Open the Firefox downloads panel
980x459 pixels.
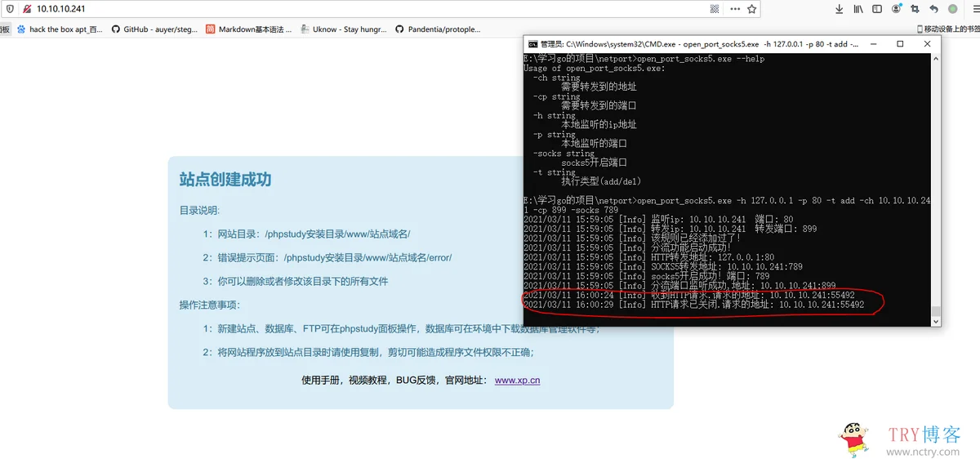click(x=839, y=9)
